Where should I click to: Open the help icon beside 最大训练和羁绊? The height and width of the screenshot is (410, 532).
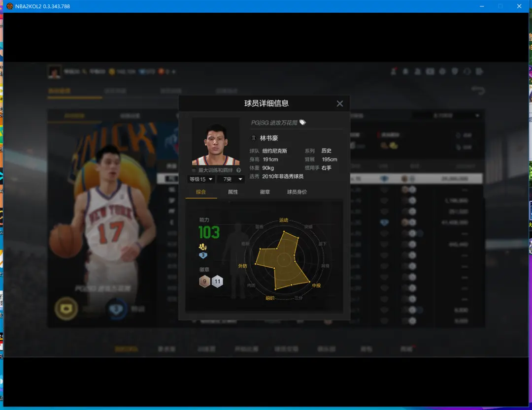[238, 170]
